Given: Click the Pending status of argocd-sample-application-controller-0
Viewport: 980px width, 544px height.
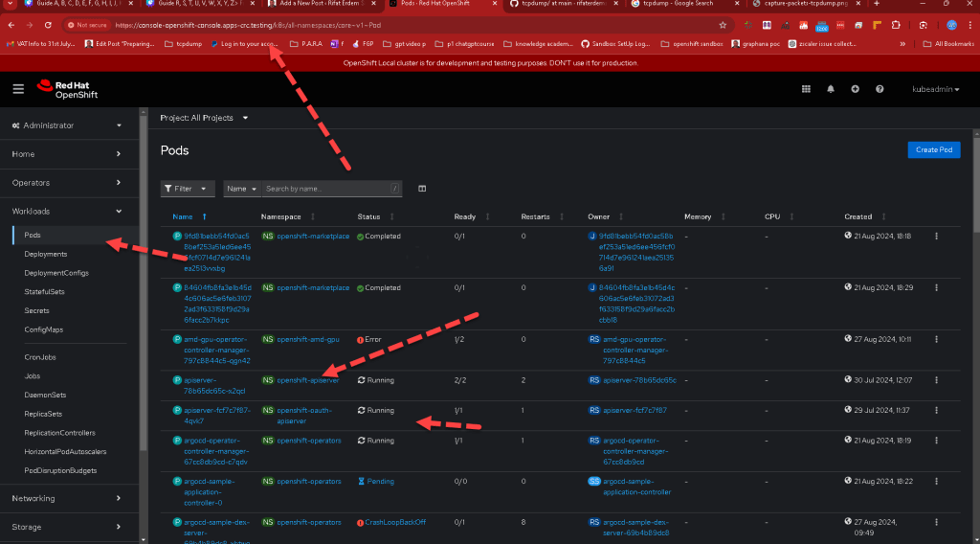Looking at the screenshot, I should (x=381, y=482).
